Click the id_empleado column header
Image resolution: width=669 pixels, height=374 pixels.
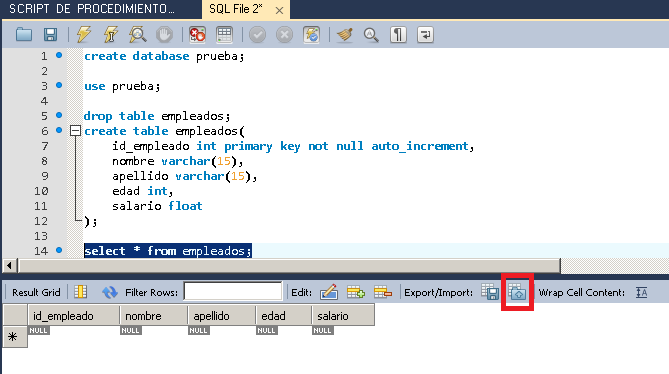coord(74,316)
